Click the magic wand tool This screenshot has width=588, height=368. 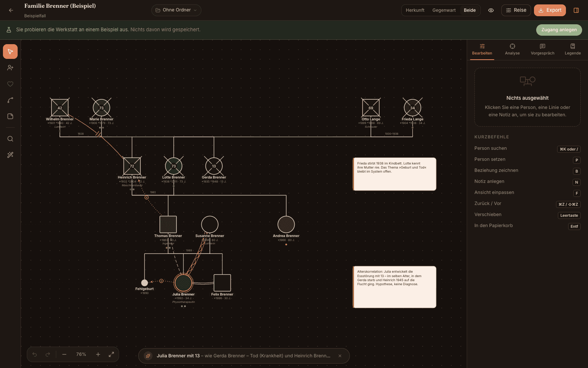[x=10, y=155]
